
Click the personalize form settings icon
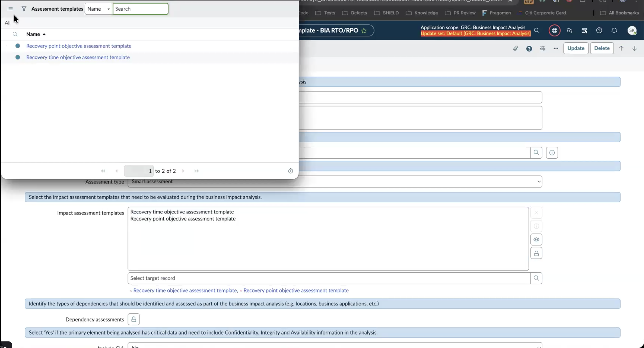(x=542, y=49)
